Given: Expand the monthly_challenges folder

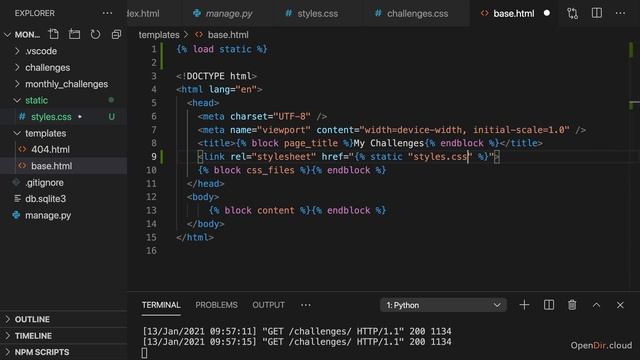Looking at the screenshot, I should [67, 84].
